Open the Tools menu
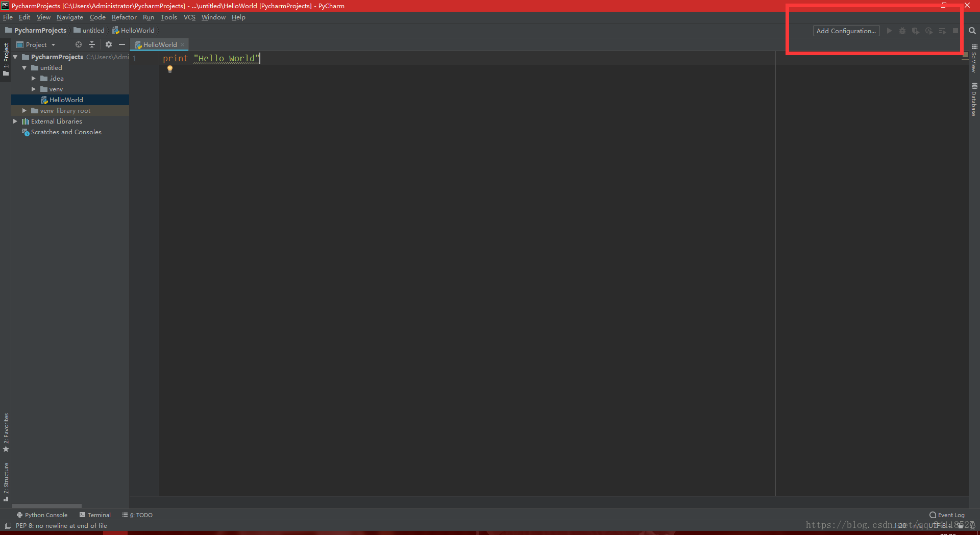This screenshot has height=535, width=980. [169, 17]
